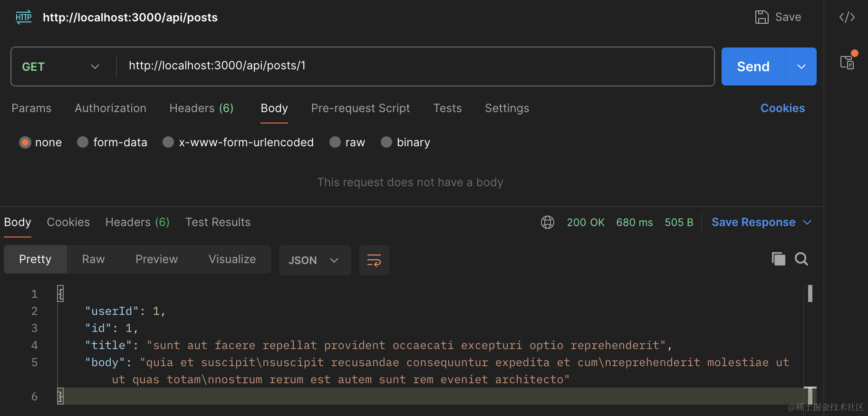868x416 pixels.
Task: Open the Cookies link
Action: tap(782, 108)
